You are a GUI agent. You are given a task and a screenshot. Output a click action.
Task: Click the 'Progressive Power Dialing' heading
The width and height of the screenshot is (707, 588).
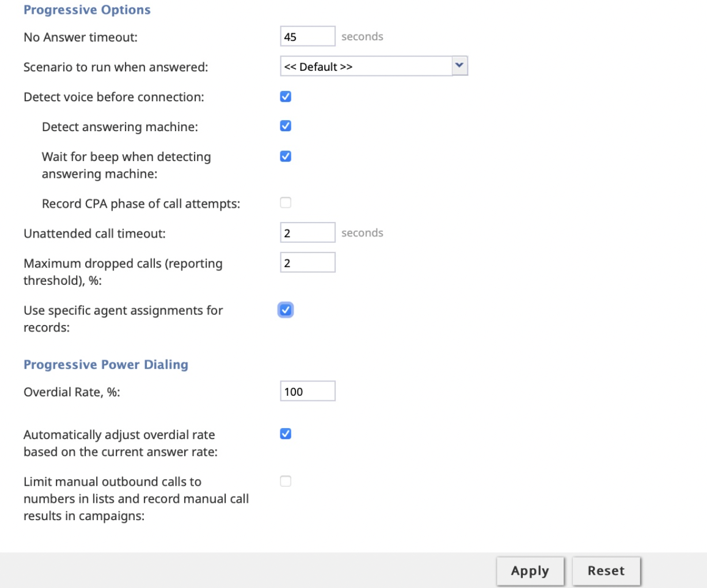106,364
